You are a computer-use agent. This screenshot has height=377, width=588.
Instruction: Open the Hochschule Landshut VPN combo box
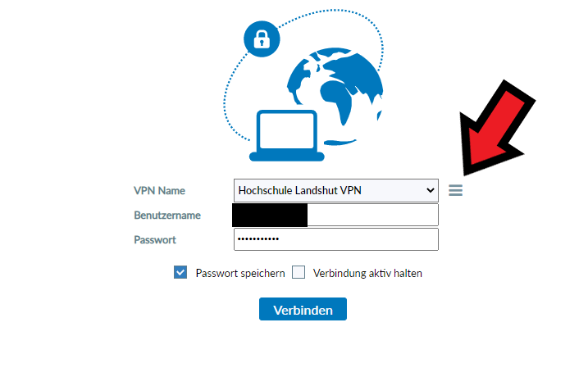336,190
